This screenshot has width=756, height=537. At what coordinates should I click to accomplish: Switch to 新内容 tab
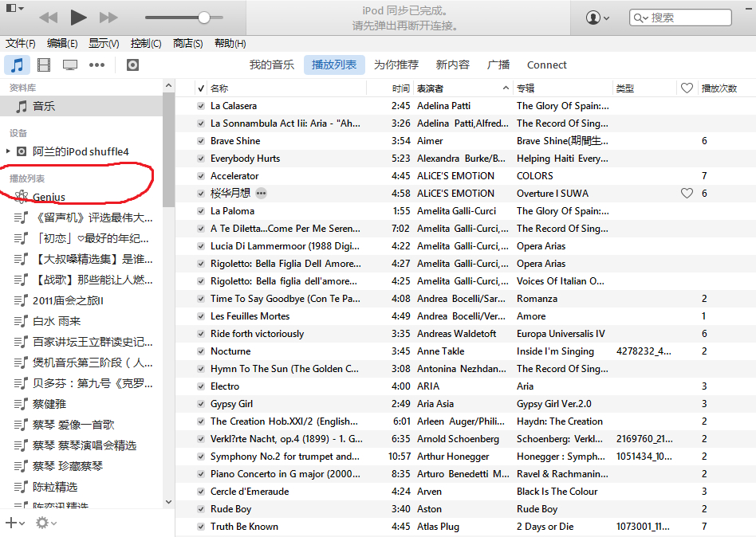click(x=453, y=65)
